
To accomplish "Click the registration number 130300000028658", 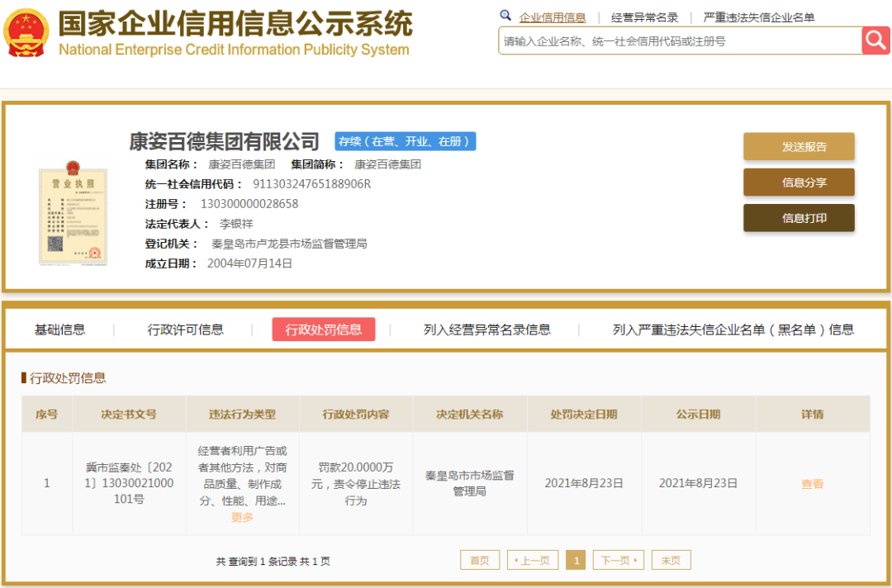I will [249, 204].
